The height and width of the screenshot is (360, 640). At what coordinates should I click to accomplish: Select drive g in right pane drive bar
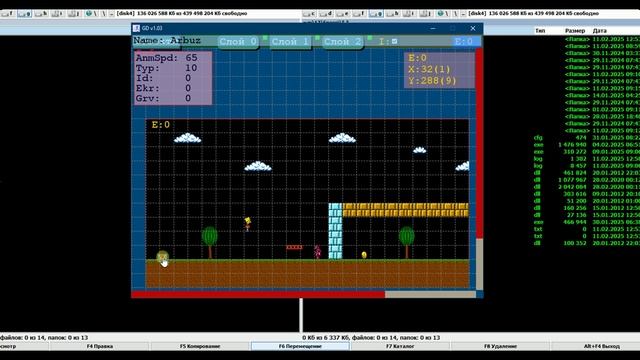376,13
